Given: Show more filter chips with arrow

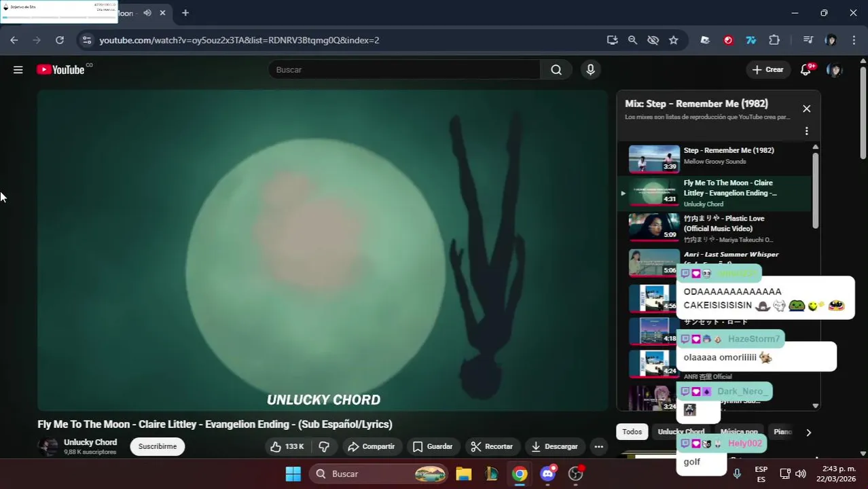Looking at the screenshot, I should click(x=808, y=432).
